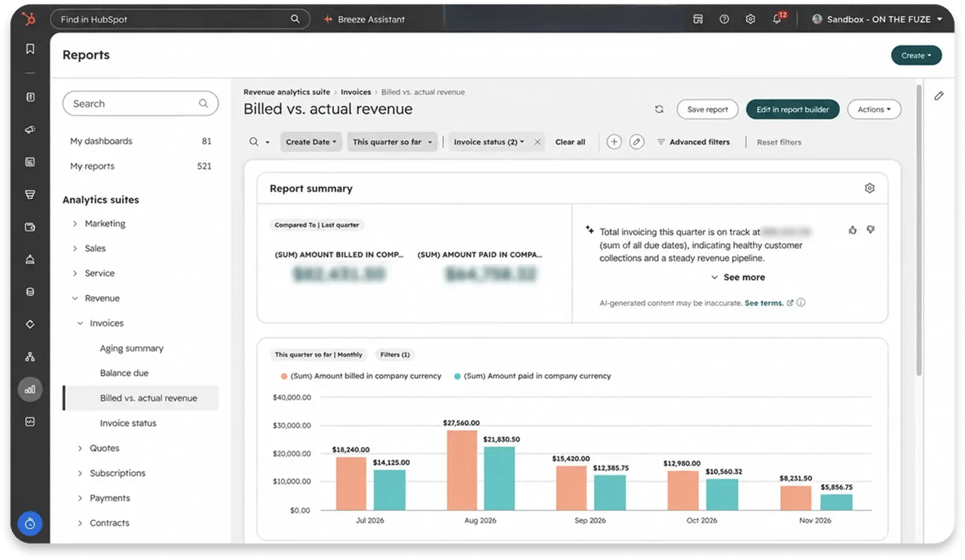Open the Sandbox - ON THE FUZE account menu
Screen dimensions: 965x560
click(x=878, y=19)
